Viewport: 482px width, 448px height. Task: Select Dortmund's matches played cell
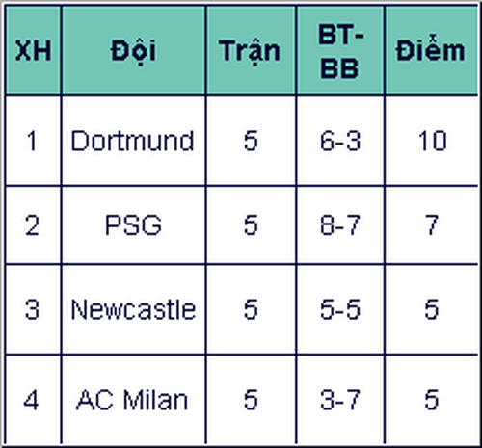251,141
